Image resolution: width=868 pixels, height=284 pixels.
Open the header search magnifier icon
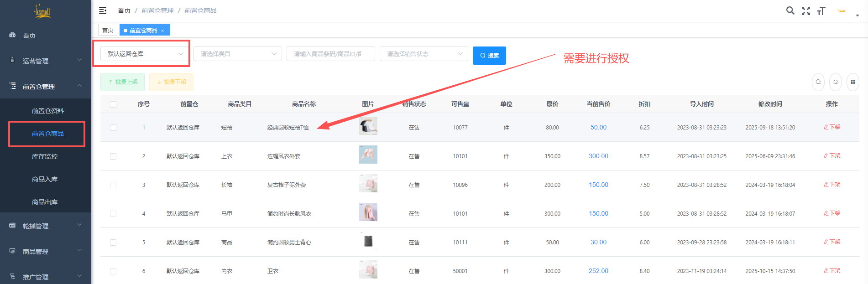(x=790, y=10)
